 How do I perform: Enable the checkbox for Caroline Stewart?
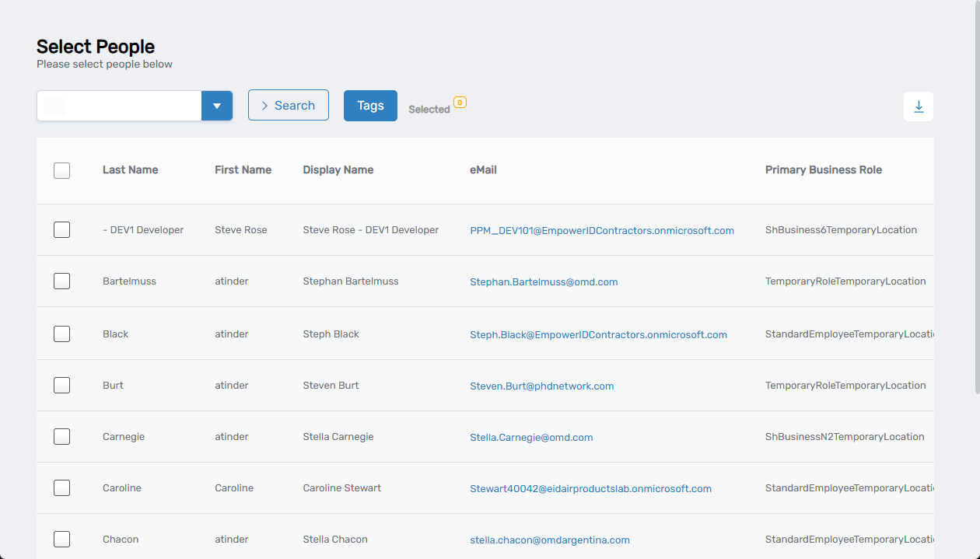61,487
